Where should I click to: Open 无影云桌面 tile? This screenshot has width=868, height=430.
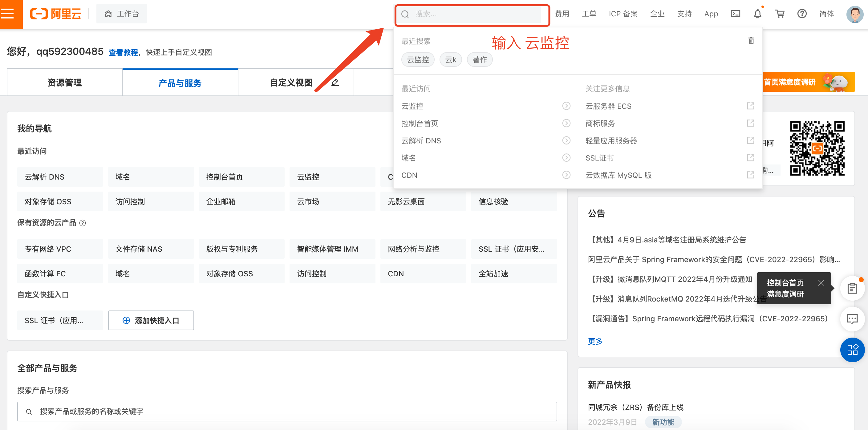point(423,201)
